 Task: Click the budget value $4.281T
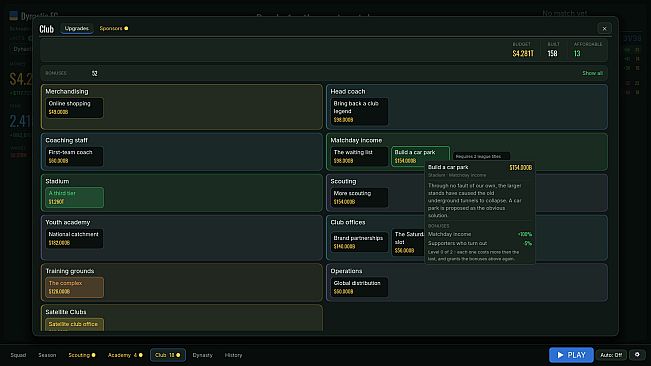pyautogui.click(x=523, y=53)
